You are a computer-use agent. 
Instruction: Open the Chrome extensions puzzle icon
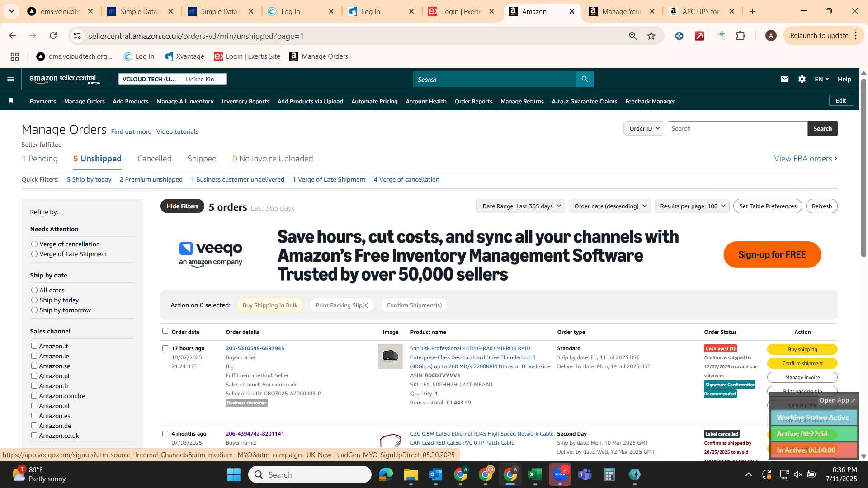[x=741, y=36]
